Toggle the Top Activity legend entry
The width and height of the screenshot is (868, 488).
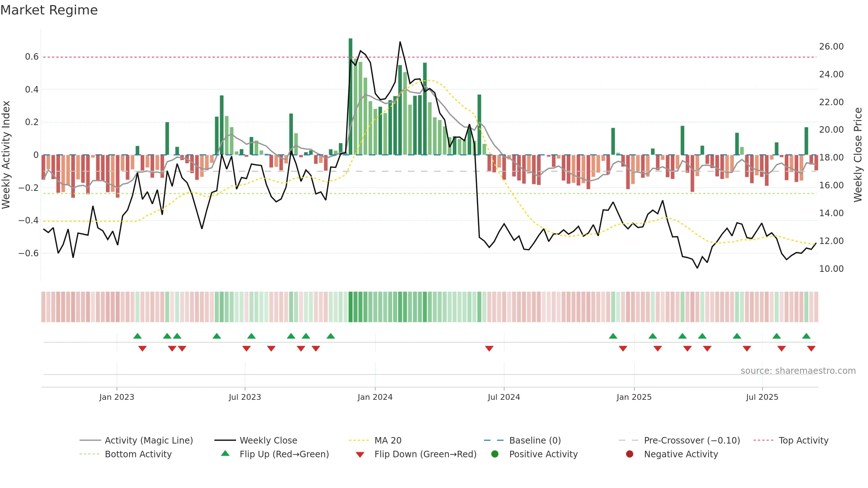click(x=791, y=440)
